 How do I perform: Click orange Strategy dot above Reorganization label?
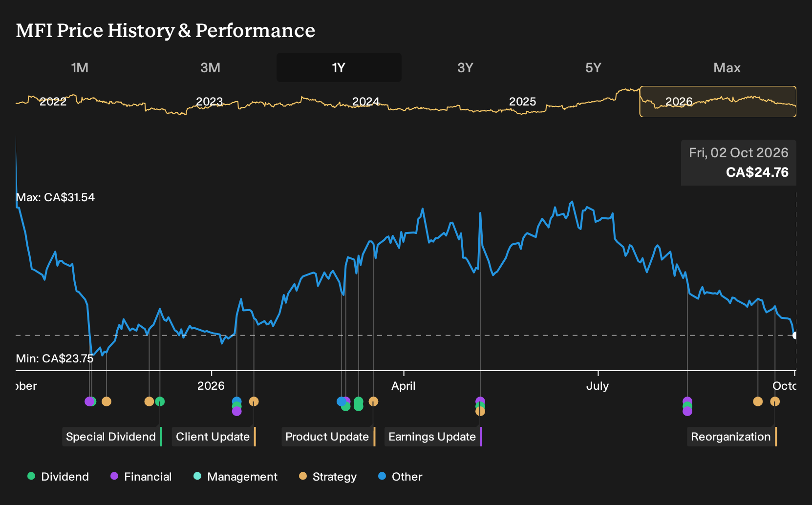(x=775, y=401)
